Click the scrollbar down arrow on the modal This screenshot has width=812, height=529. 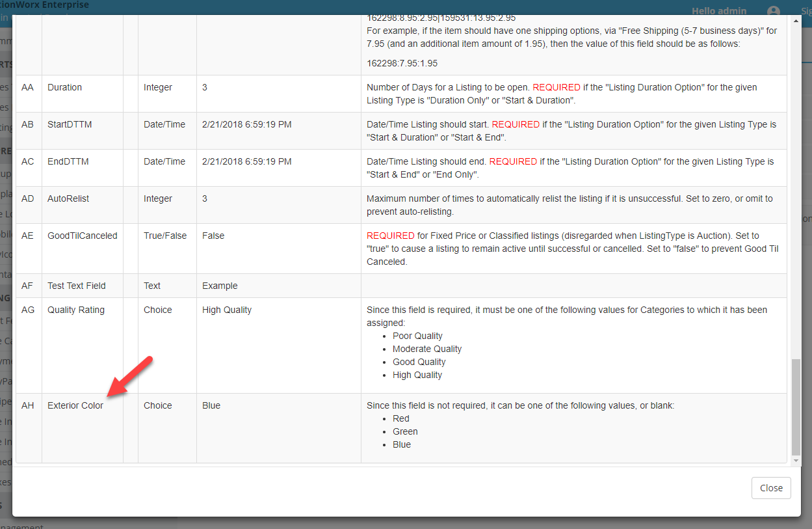795,461
